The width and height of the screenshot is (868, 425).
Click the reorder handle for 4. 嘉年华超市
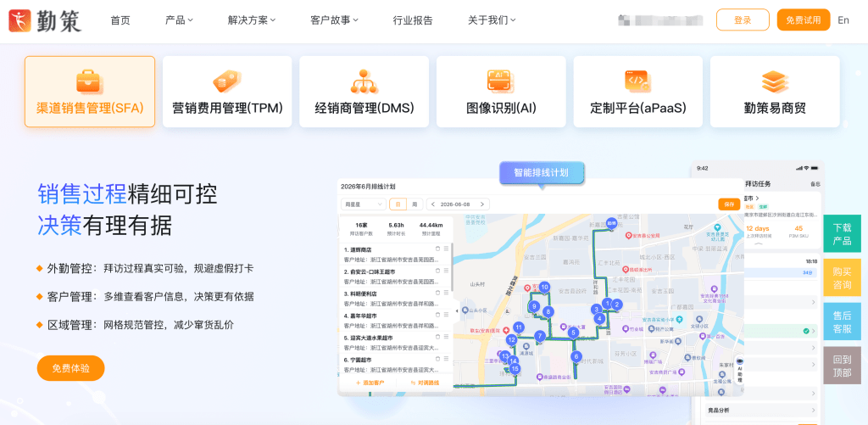click(x=446, y=316)
